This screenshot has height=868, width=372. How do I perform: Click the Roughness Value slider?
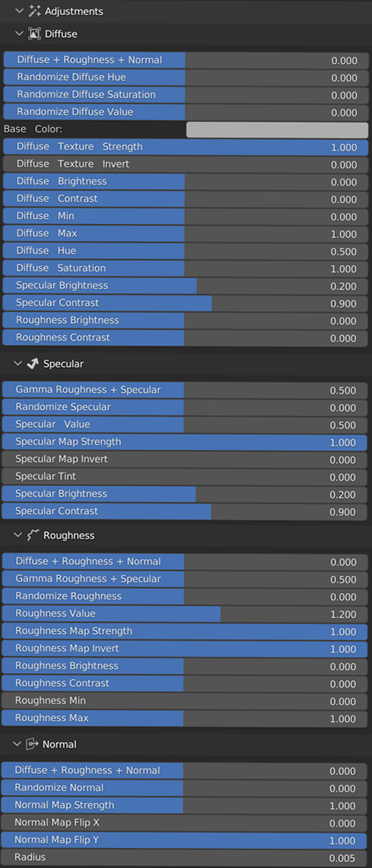[186, 614]
